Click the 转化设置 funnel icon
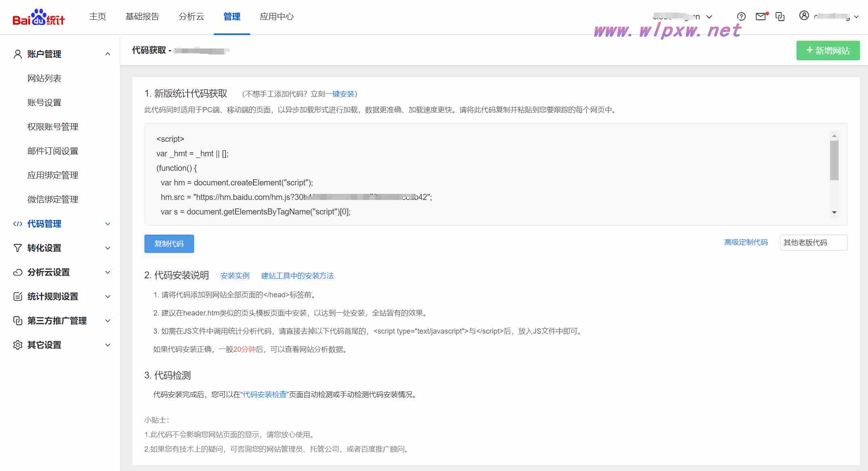868x471 pixels. point(18,248)
